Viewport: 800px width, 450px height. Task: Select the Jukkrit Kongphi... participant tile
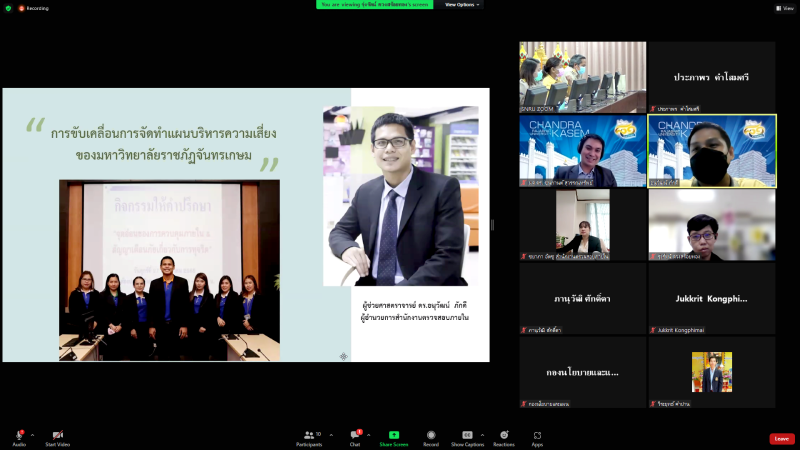click(x=711, y=298)
